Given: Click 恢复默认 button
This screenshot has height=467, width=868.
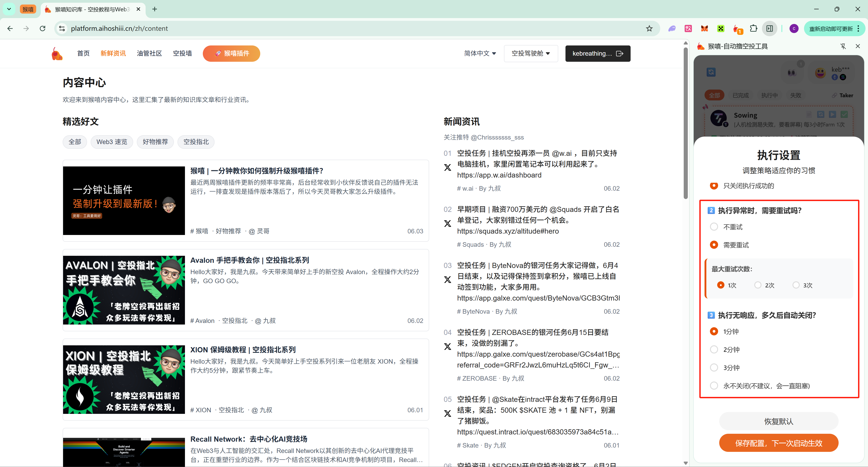Looking at the screenshot, I should [779, 421].
